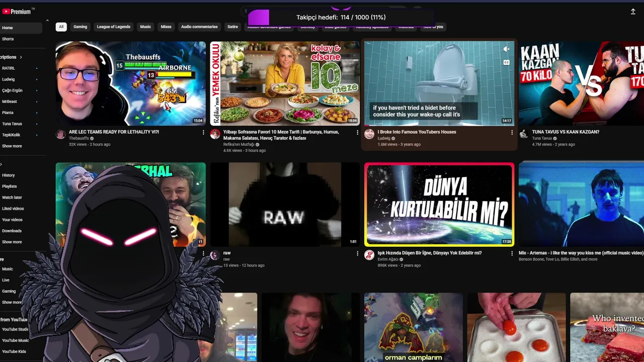Click the 10 meze recipe thumbnail
This screenshot has width=644, height=362.
(x=285, y=83)
